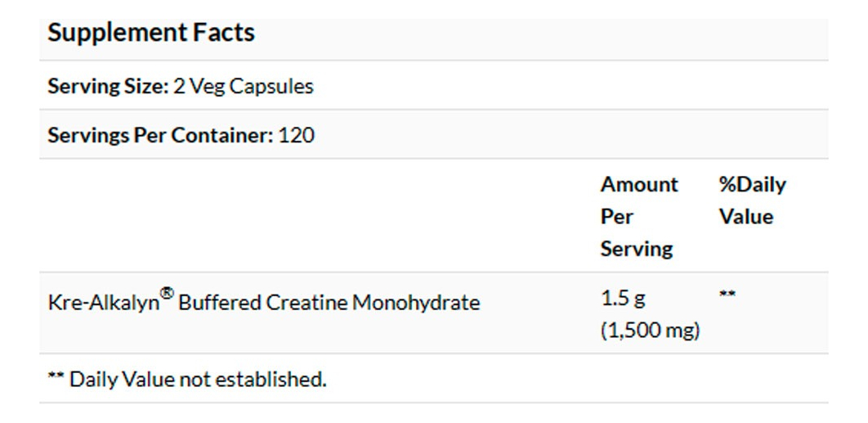Click the word Serving below Per
The width and height of the screenshot is (868, 423).
(637, 249)
